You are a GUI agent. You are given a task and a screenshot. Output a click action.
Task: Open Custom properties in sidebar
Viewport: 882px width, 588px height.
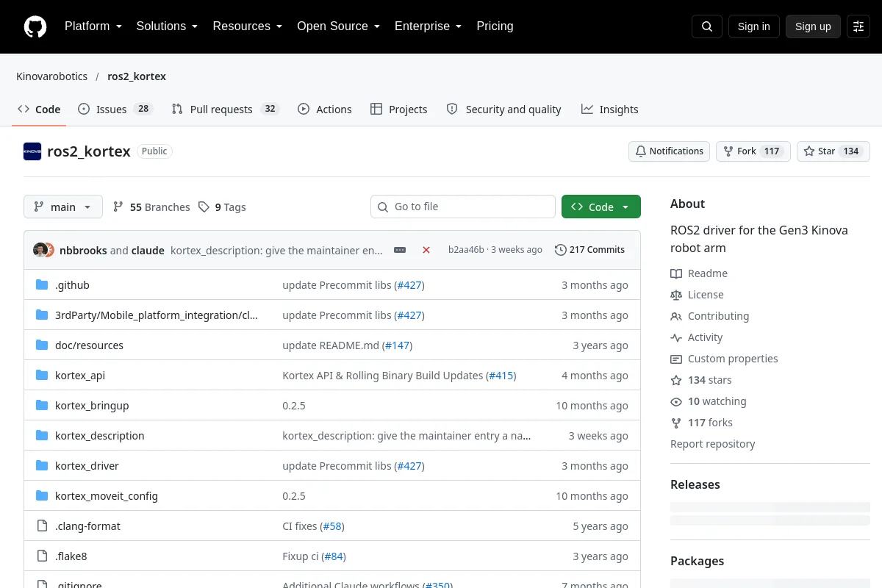point(724,359)
